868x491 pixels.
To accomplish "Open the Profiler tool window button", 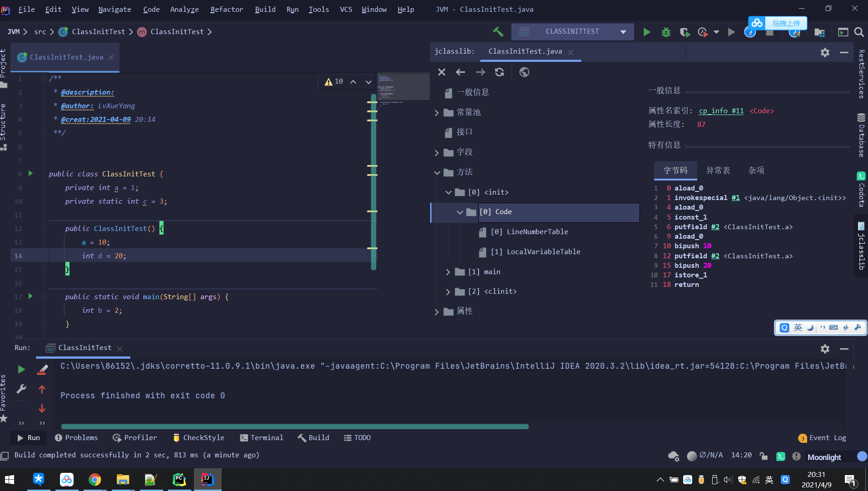I will pyautogui.click(x=135, y=438).
